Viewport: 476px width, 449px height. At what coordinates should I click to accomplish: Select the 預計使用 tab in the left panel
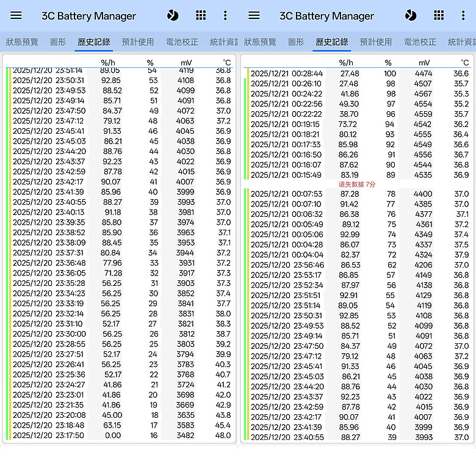point(138,42)
